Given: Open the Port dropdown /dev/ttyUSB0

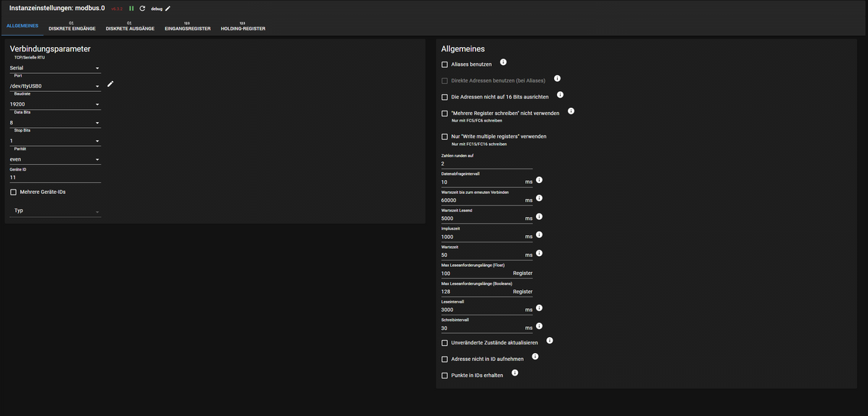Looking at the screenshot, I should pos(55,86).
